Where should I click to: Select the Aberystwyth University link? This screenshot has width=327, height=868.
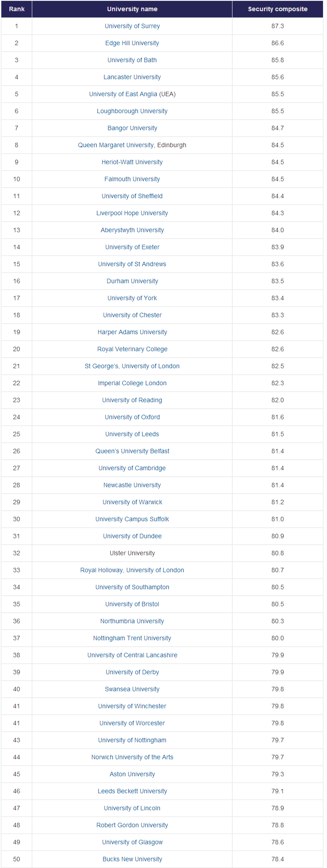pyautogui.click(x=132, y=230)
